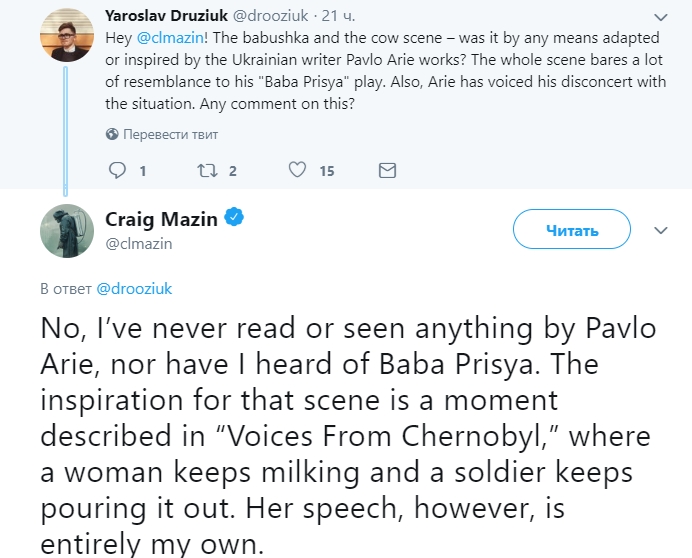Open Yaroslav Druziuk's profile avatar
Image resolution: width=692 pixels, height=558 pixels.
click(67, 33)
